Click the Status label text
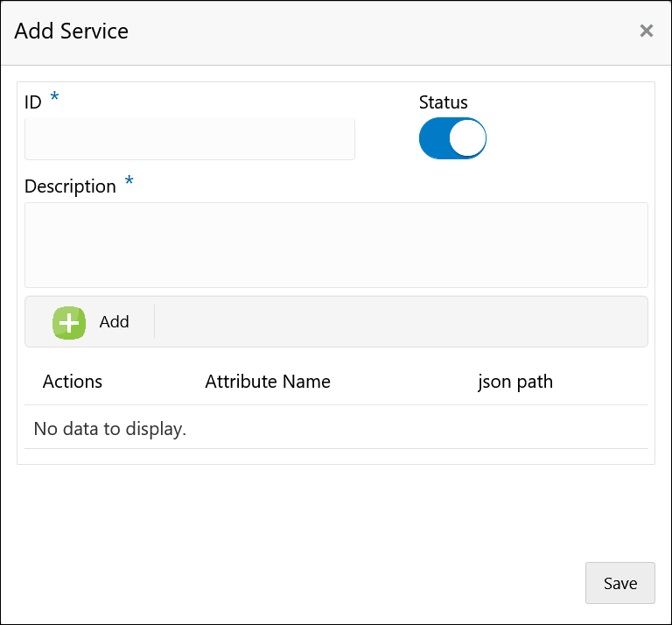The image size is (672, 625). coord(444,102)
